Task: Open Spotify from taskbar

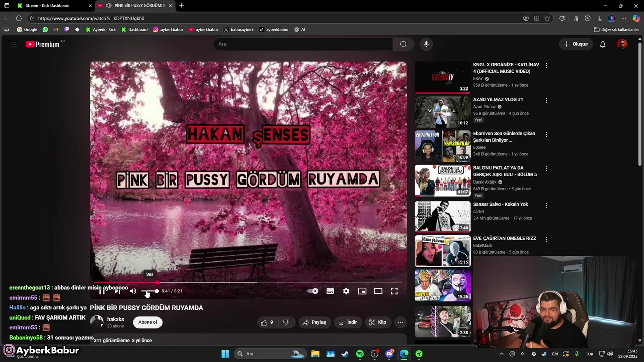Action: (360, 354)
